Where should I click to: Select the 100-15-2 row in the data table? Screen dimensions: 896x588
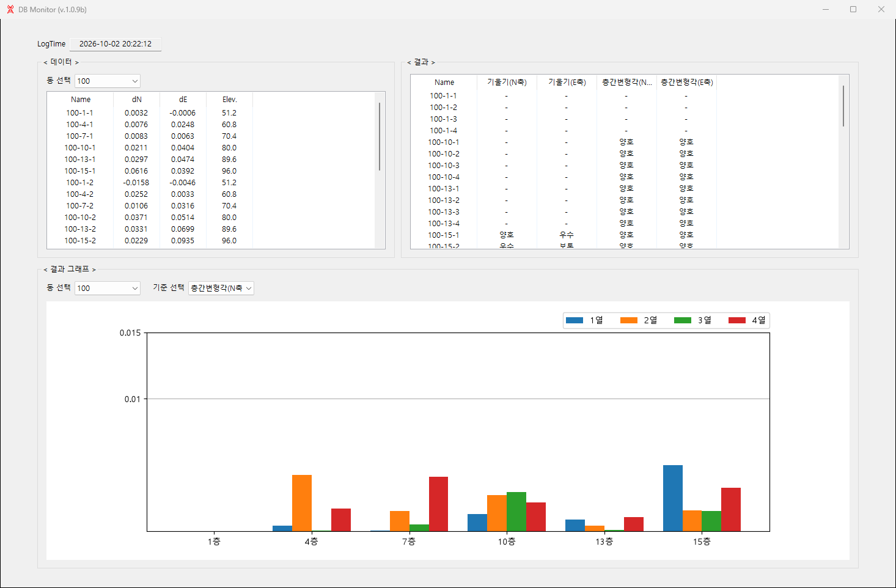point(150,241)
